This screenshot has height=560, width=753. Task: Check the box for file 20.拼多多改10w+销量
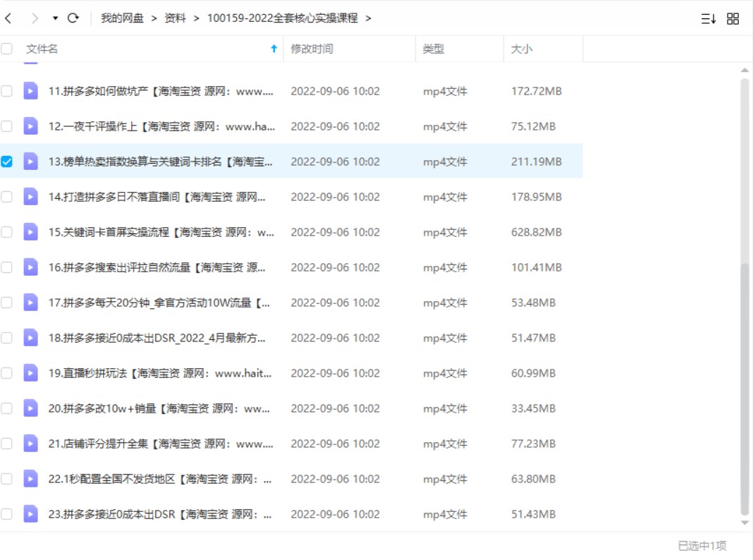click(x=7, y=408)
